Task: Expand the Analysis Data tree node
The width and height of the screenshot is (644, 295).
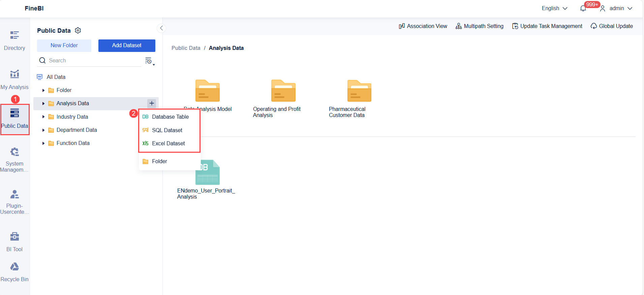Action: point(43,104)
